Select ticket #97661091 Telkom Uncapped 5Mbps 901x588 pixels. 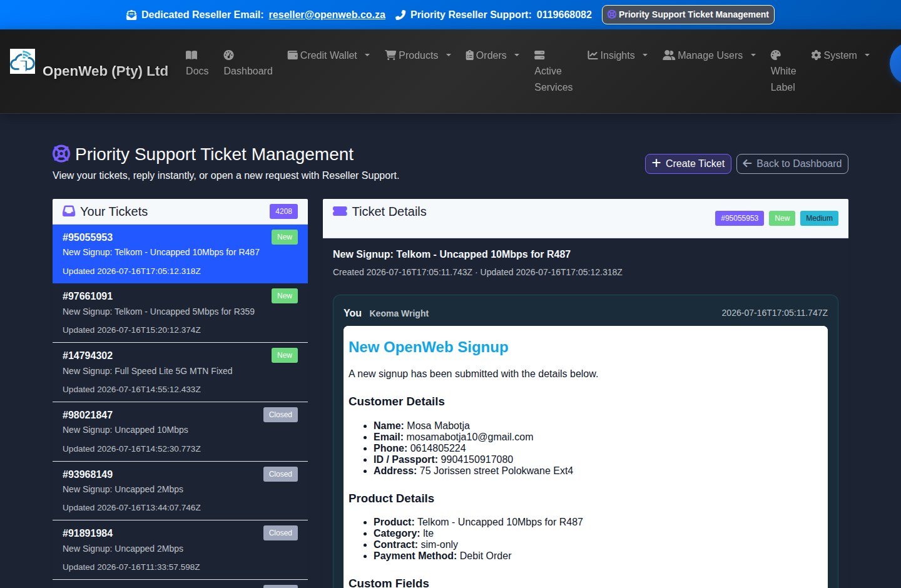[180, 313]
